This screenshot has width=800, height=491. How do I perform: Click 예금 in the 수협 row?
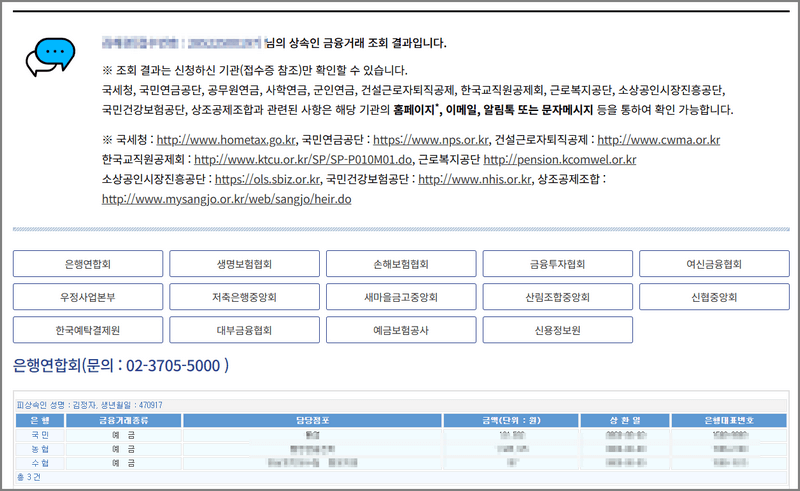tap(123, 463)
